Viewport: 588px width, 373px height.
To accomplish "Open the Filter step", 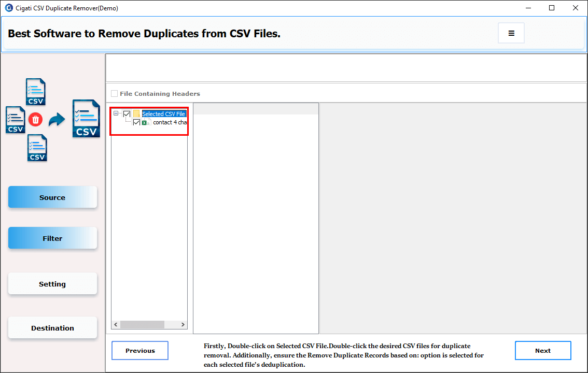I will pos(52,238).
